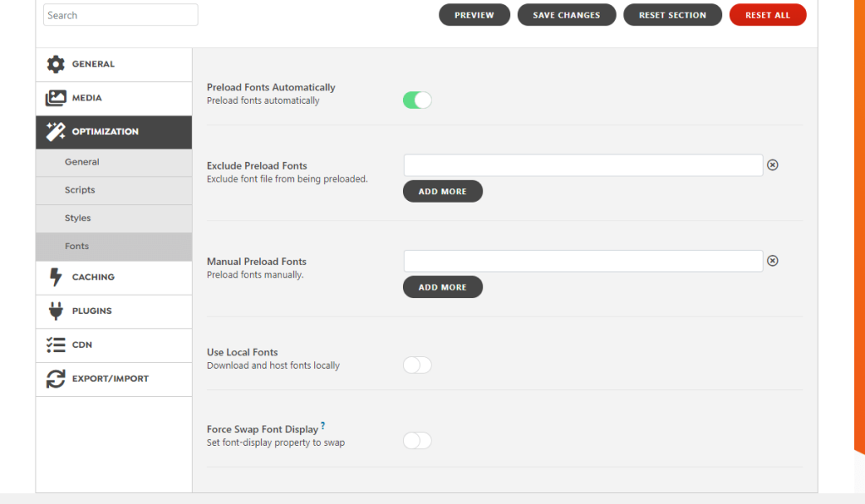Select General sub-item under Optimization
Image resolution: width=865 pixels, height=504 pixels.
click(114, 163)
